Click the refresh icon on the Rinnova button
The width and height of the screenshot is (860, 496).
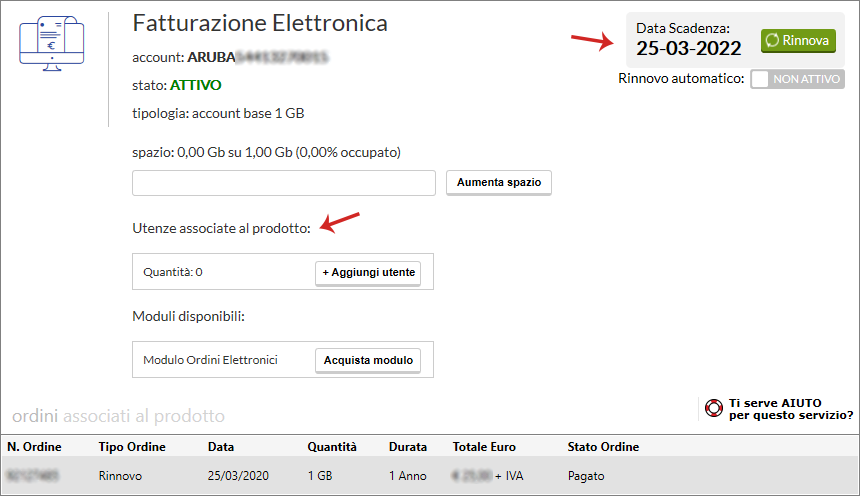[772, 41]
